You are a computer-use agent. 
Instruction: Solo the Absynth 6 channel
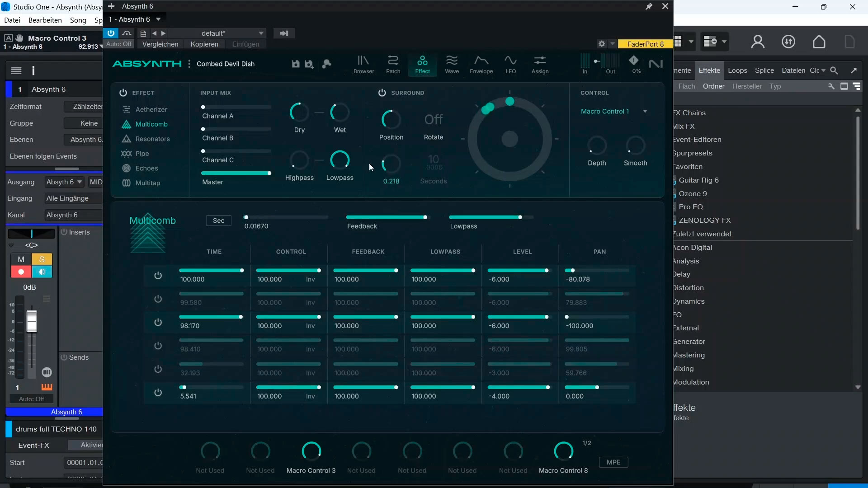coord(42,259)
